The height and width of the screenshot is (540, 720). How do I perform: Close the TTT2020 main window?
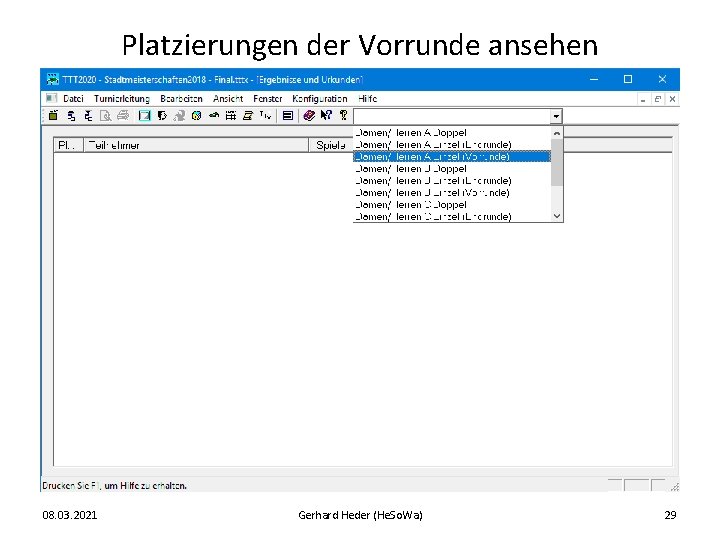[662, 79]
